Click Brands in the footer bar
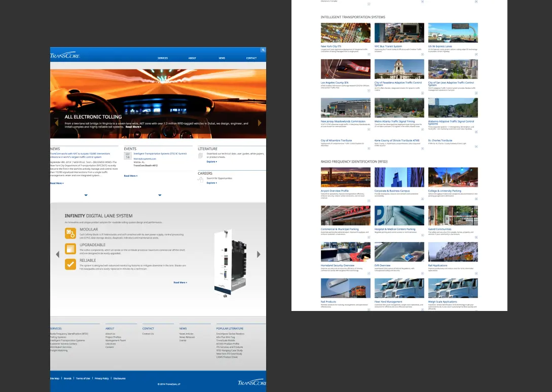552x392 pixels. click(67, 379)
